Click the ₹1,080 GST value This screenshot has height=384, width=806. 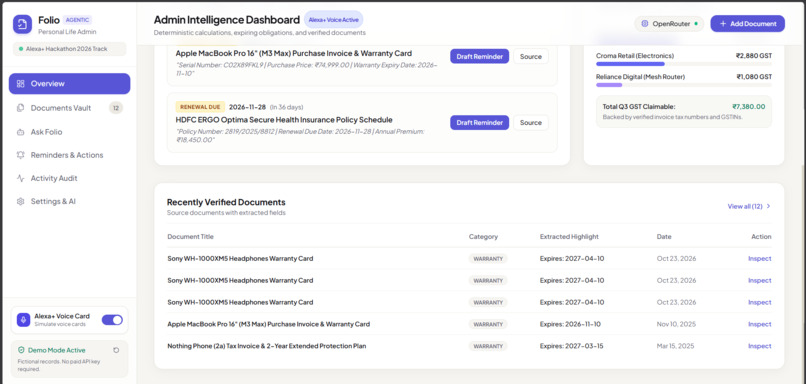(754, 77)
